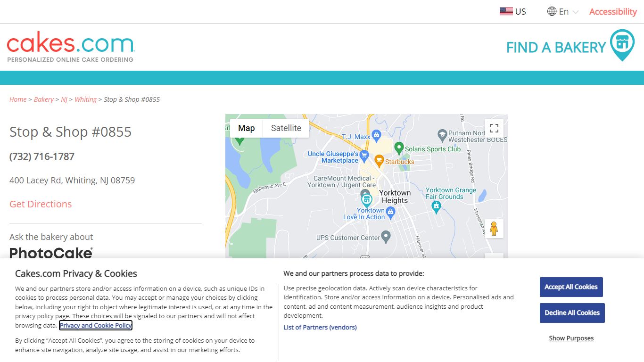644x362 pixels.
Task: Click the Starbucks coffee marker
Action: pyautogui.click(x=379, y=161)
